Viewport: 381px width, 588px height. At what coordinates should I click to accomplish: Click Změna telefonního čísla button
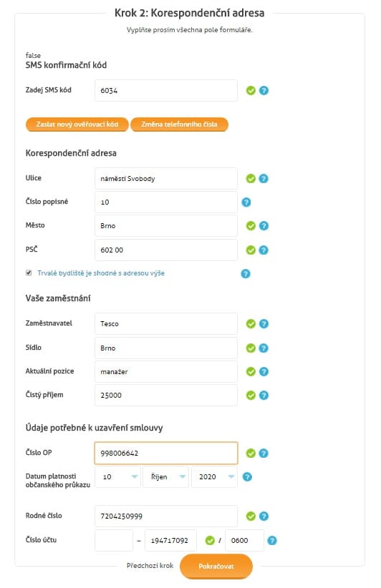180,124
